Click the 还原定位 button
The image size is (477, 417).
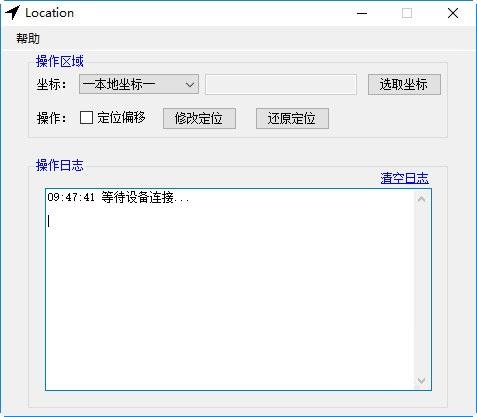[292, 118]
